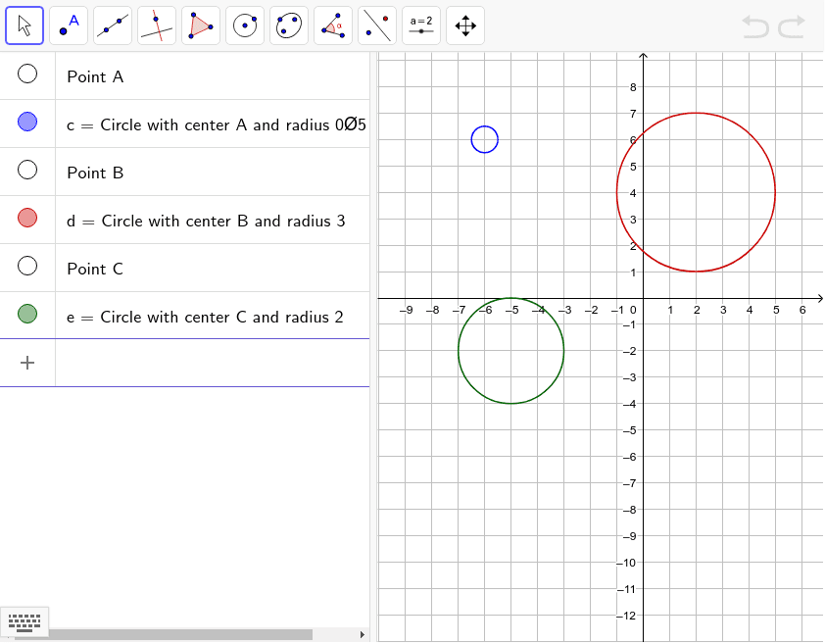
Task: Toggle visibility of Point C
Action: 27,266
